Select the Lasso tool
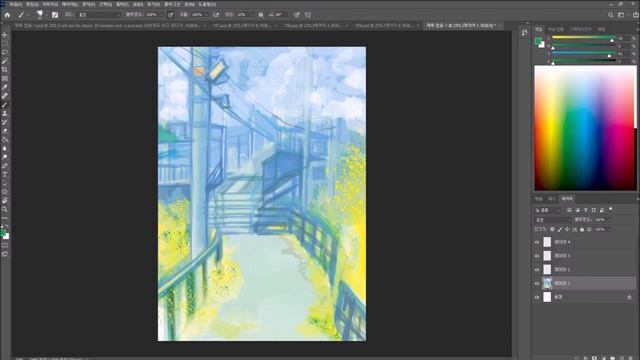 pyautogui.click(x=4, y=53)
